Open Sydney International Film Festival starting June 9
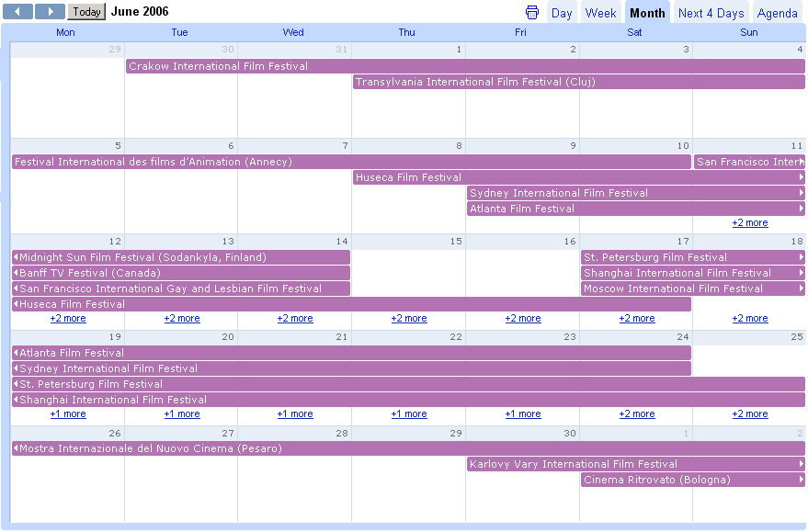 coord(636,193)
